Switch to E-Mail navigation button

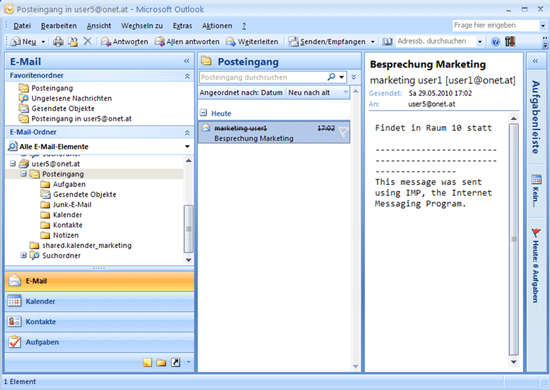100,281
